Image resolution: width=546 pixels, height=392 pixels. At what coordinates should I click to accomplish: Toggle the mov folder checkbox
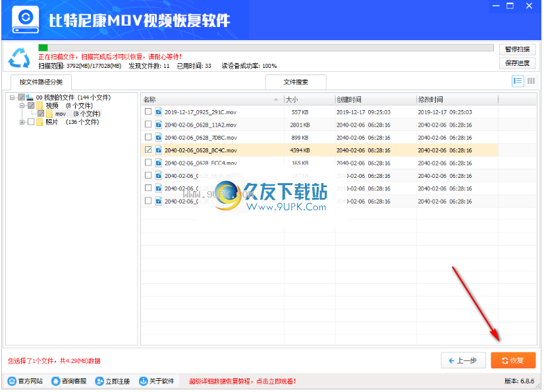tap(41, 113)
